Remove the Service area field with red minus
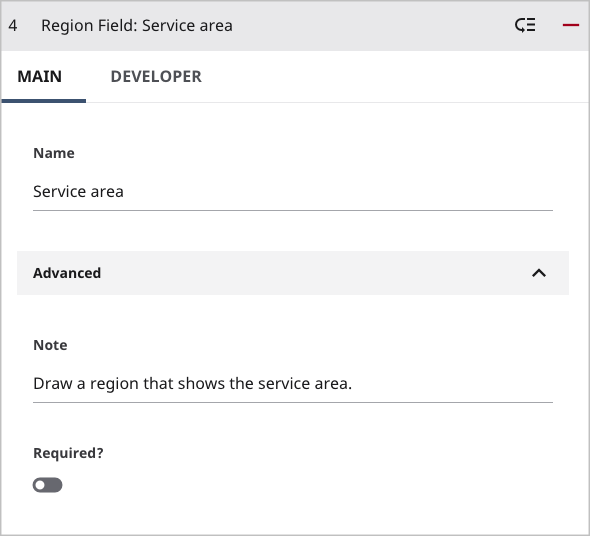 [570, 25]
